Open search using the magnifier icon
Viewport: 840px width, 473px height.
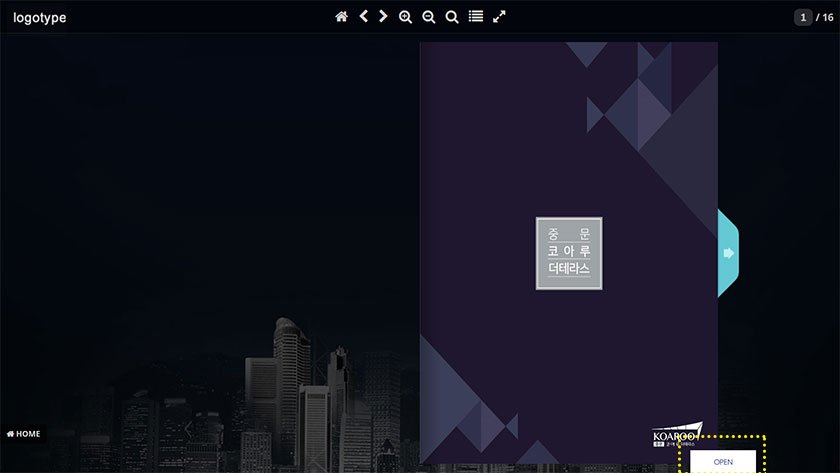pos(452,17)
